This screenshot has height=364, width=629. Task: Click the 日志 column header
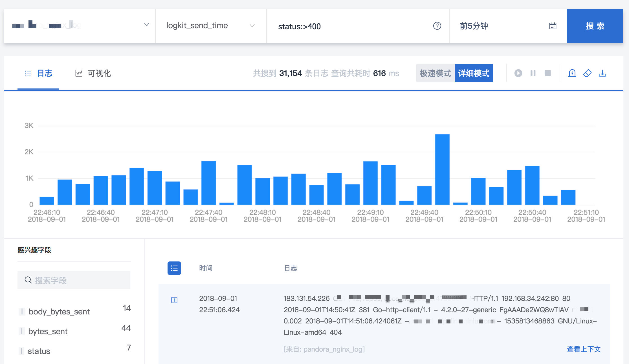coord(291,268)
